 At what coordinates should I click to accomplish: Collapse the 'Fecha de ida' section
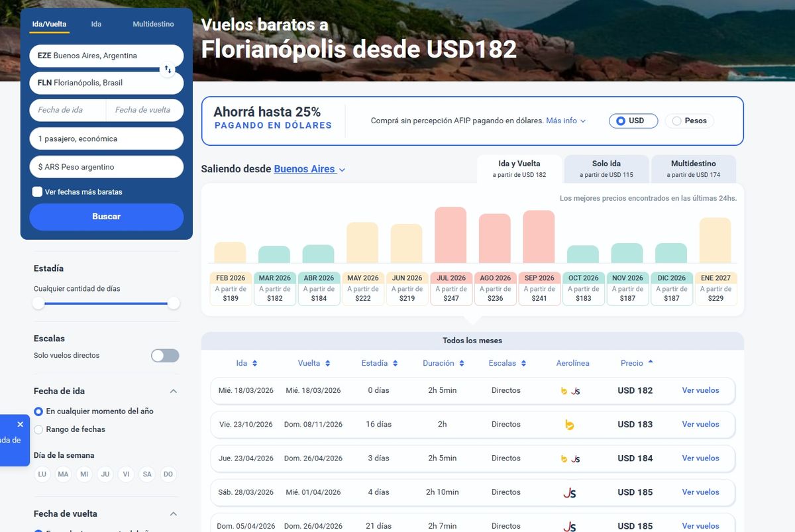[x=174, y=391]
